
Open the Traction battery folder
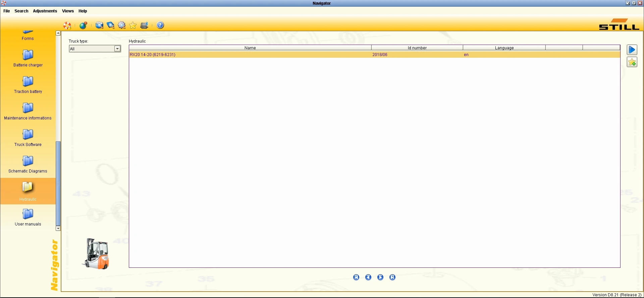(28, 85)
